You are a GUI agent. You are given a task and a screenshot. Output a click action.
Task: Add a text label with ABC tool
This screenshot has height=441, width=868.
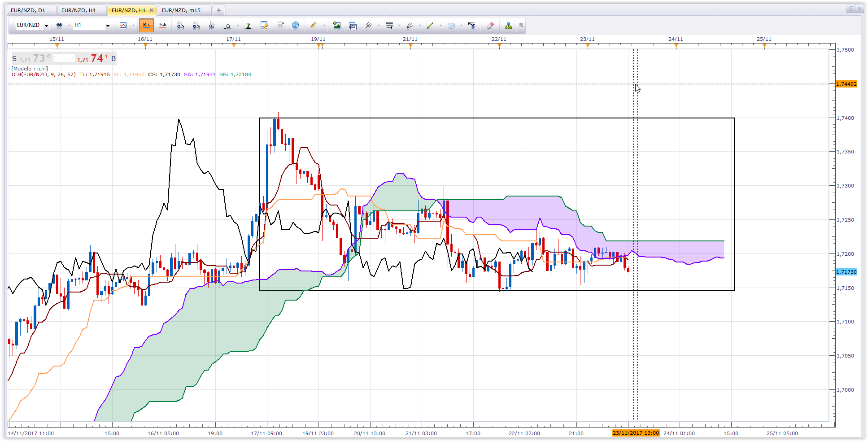471,25
